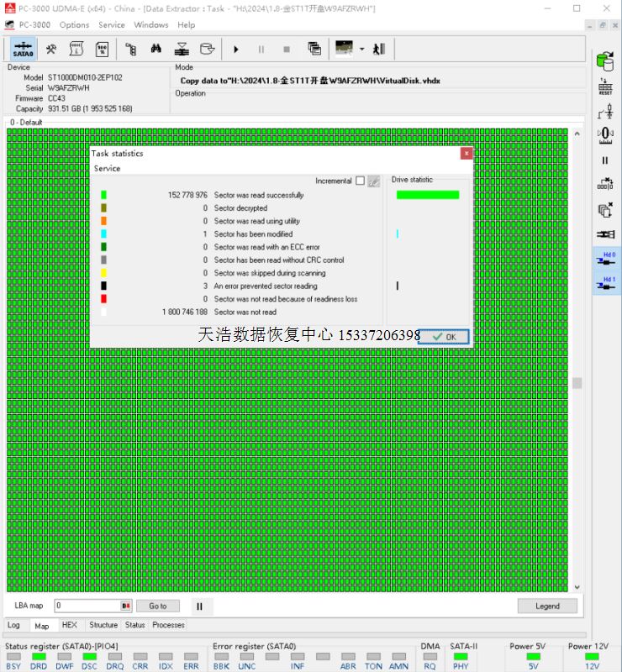Toggle the Incremental checkbox

360,181
